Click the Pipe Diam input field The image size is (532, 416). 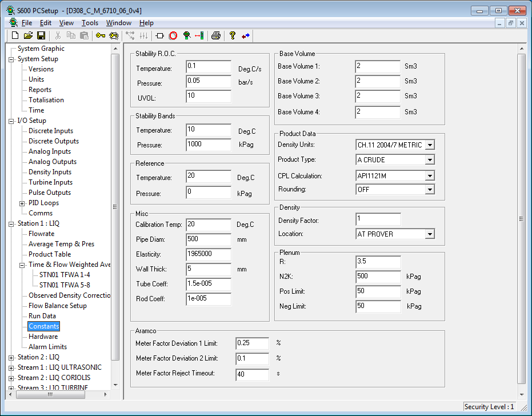(209, 239)
